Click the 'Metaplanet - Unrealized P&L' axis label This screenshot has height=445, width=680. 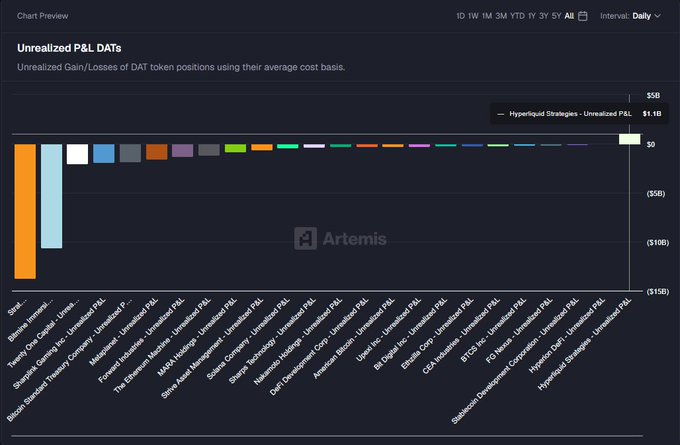124,332
